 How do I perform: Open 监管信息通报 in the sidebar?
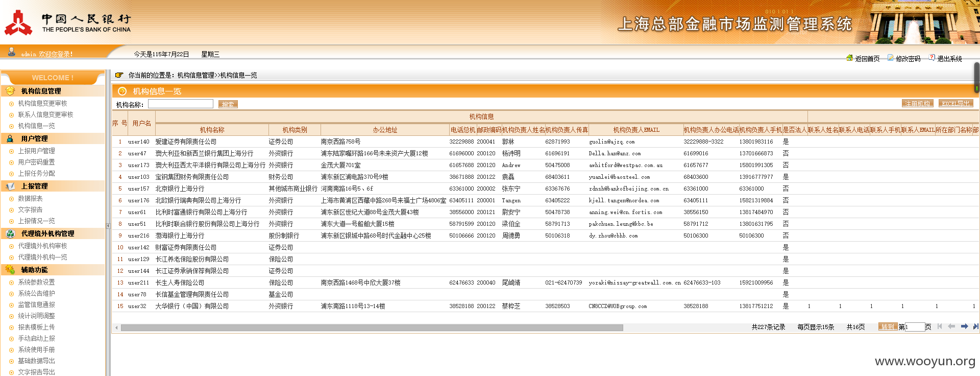tap(37, 304)
